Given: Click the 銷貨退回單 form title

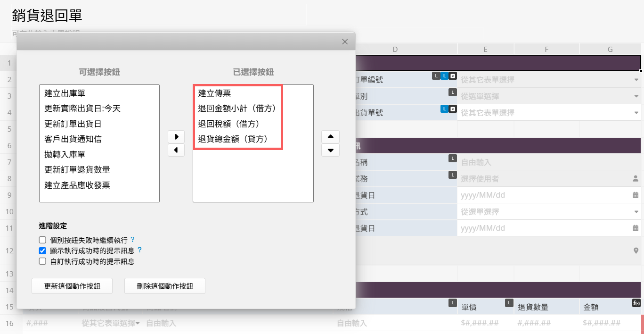Looking at the screenshot, I should 47,15.
